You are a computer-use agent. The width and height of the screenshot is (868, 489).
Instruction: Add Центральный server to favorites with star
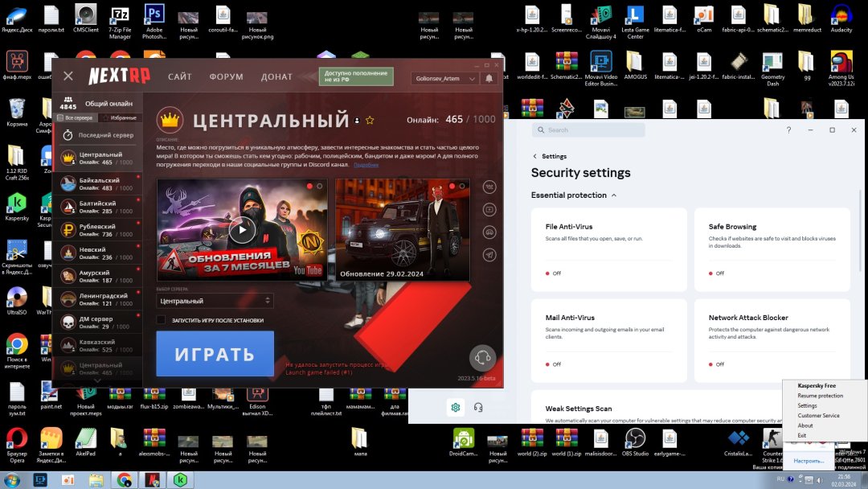370,120
